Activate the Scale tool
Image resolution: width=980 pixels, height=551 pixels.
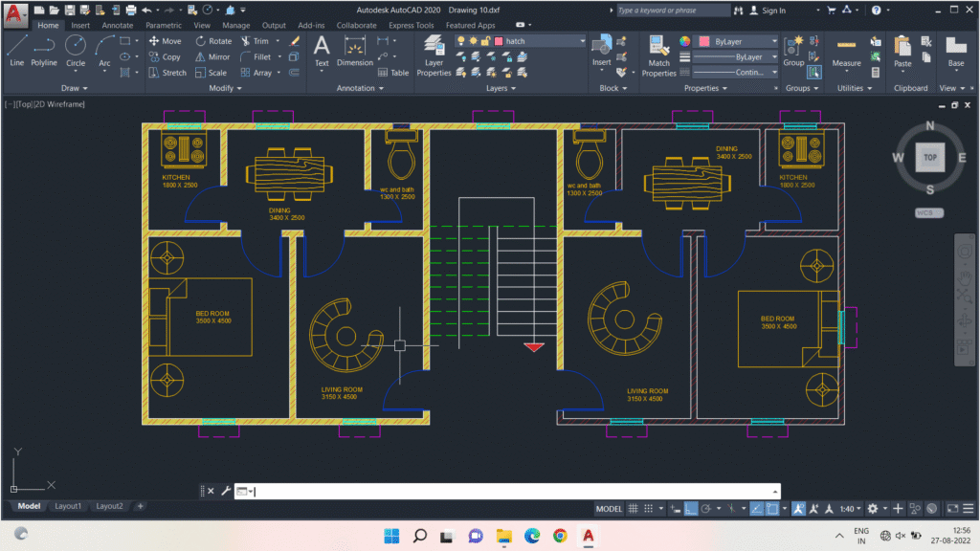point(211,73)
